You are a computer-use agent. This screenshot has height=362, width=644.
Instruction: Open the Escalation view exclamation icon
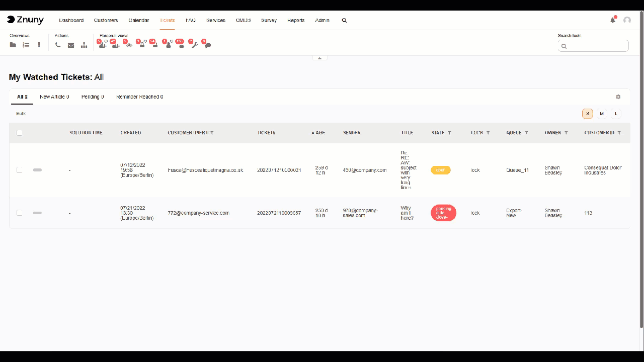(39, 45)
